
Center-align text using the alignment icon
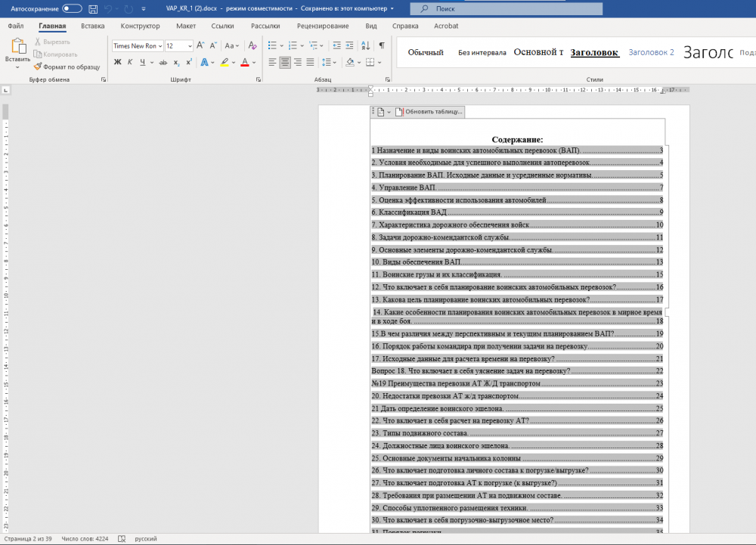tap(285, 62)
